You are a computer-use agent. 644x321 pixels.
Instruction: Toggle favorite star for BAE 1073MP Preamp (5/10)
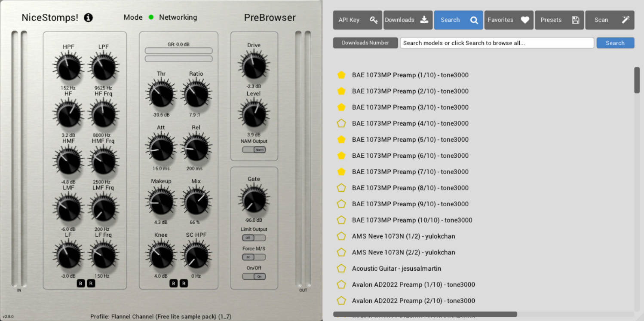(x=341, y=139)
